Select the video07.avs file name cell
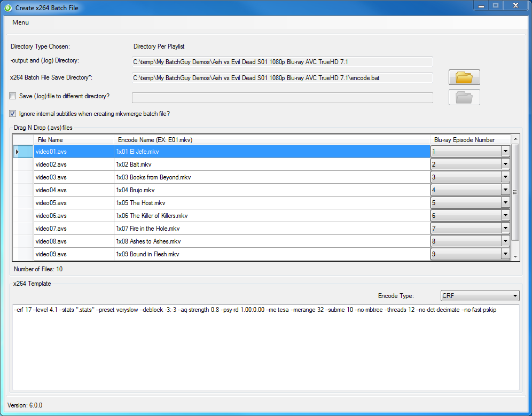The image size is (532, 416). click(x=74, y=229)
